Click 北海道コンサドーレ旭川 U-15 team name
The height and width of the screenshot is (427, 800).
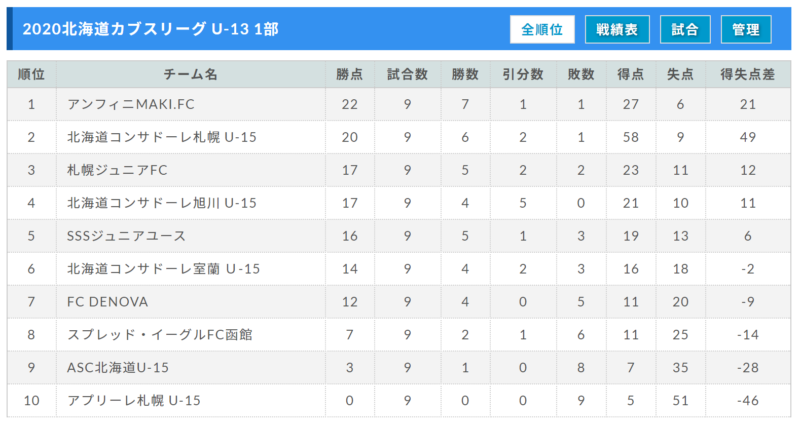(x=162, y=203)
